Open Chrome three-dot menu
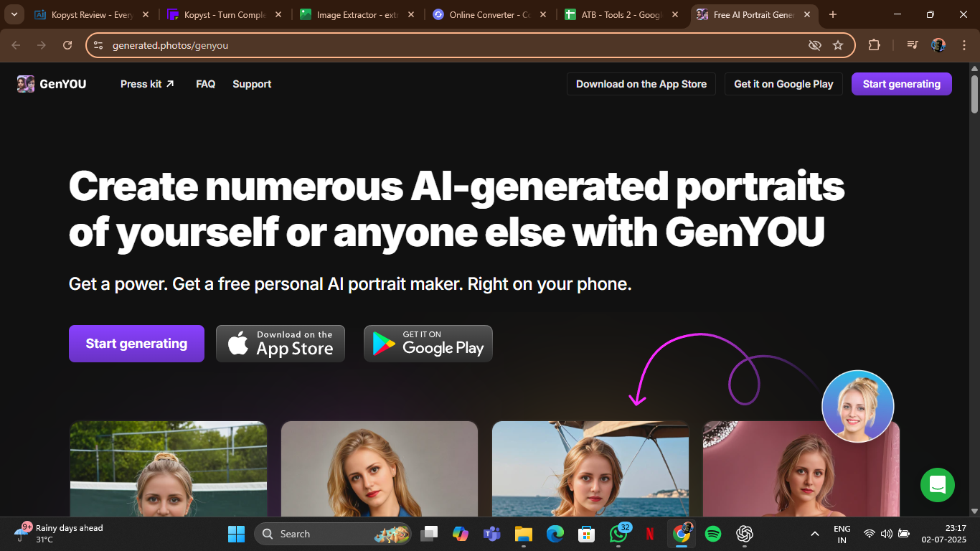 (x=964, y=45)
